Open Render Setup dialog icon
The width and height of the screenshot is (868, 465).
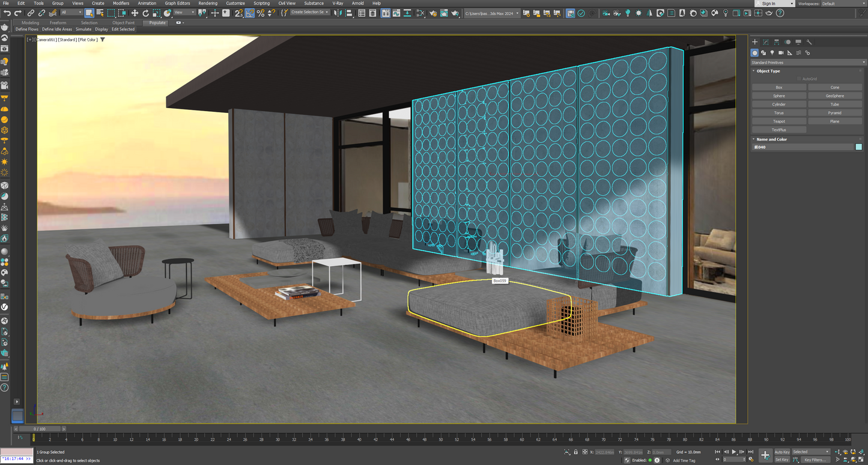[x=432, y=13]
